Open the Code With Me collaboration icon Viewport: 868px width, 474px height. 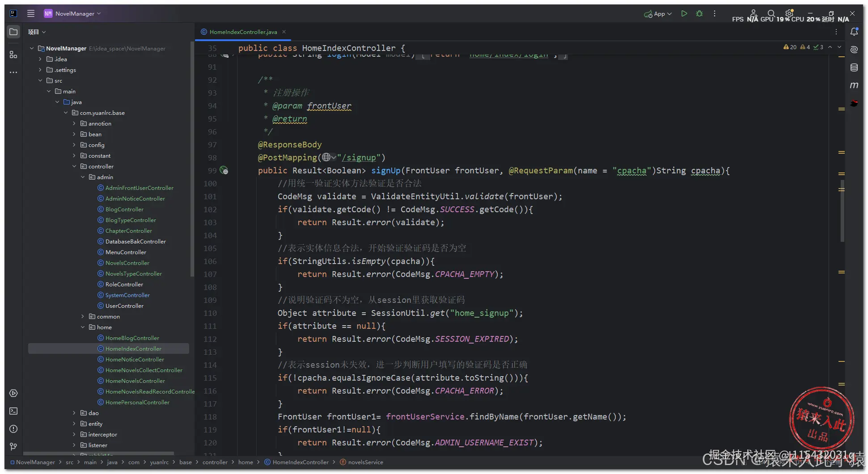[754, 13]
